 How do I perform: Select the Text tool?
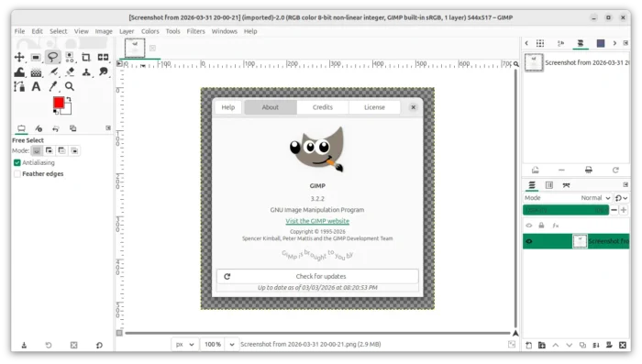coord(36,86)
